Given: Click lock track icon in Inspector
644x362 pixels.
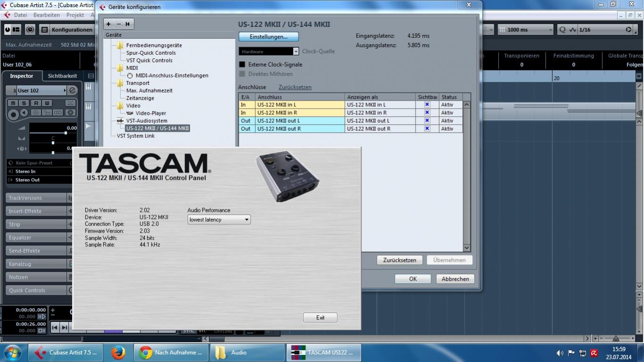Looking at the screenshot, I should coord(47,113).
